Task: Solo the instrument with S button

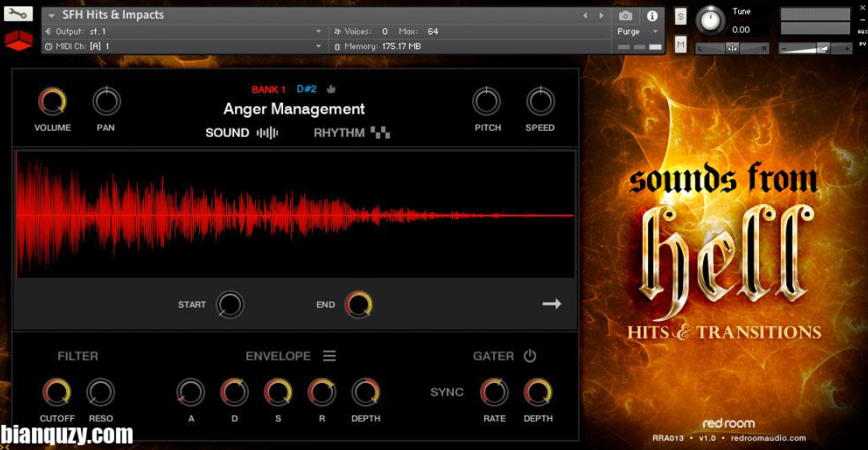Action: click(x=681, y=17)
